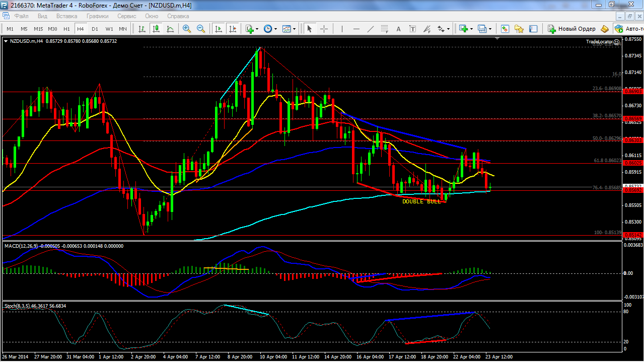Zoom out of the chart
This screenshot has height=362, width=644.
click(201, 29)
